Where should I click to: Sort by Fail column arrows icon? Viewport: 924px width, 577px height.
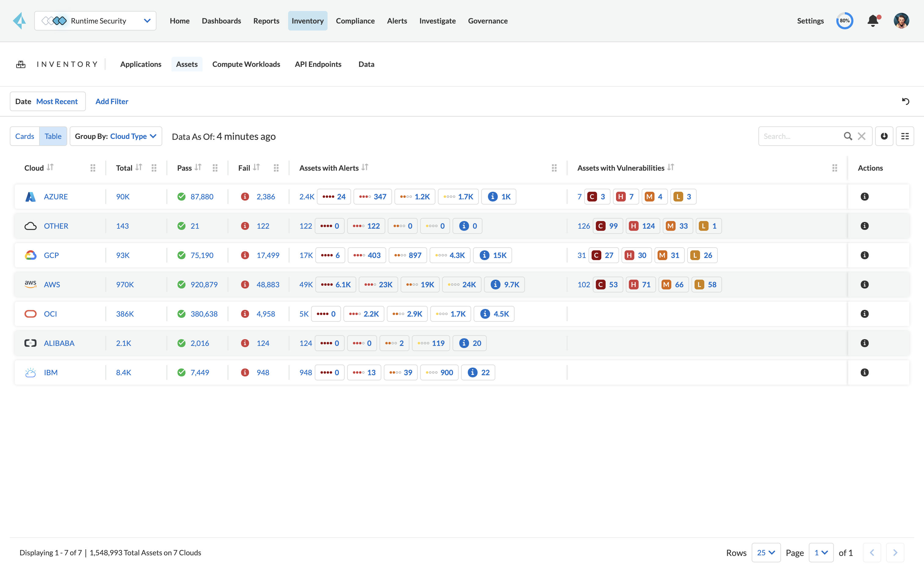pyautogui.click(x=257, y=168)
